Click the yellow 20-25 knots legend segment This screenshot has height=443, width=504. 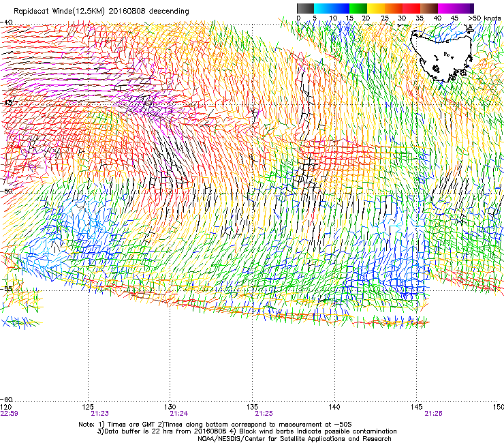coord(376,8)
